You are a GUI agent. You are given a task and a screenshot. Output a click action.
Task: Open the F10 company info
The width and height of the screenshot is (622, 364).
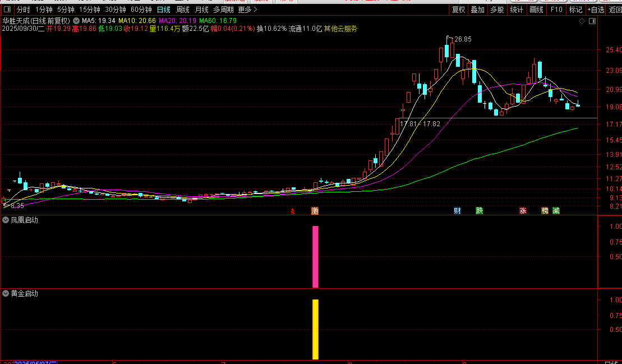click(556, 10)
